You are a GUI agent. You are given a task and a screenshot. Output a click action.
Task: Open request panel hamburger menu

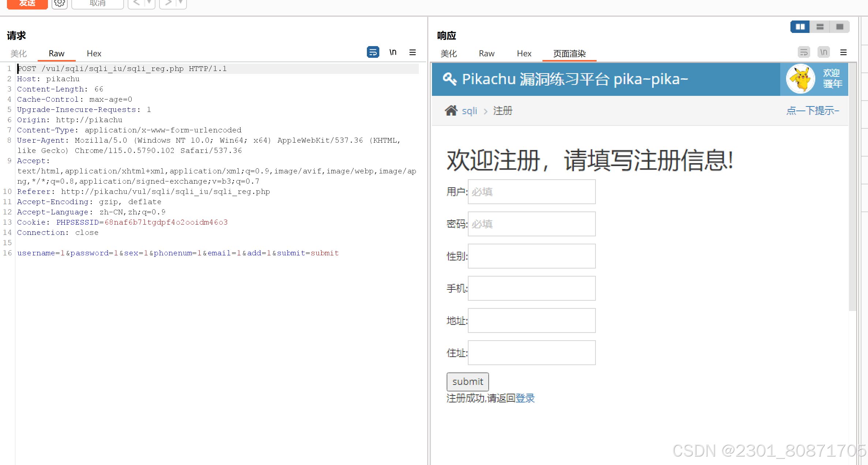(412, 52)
